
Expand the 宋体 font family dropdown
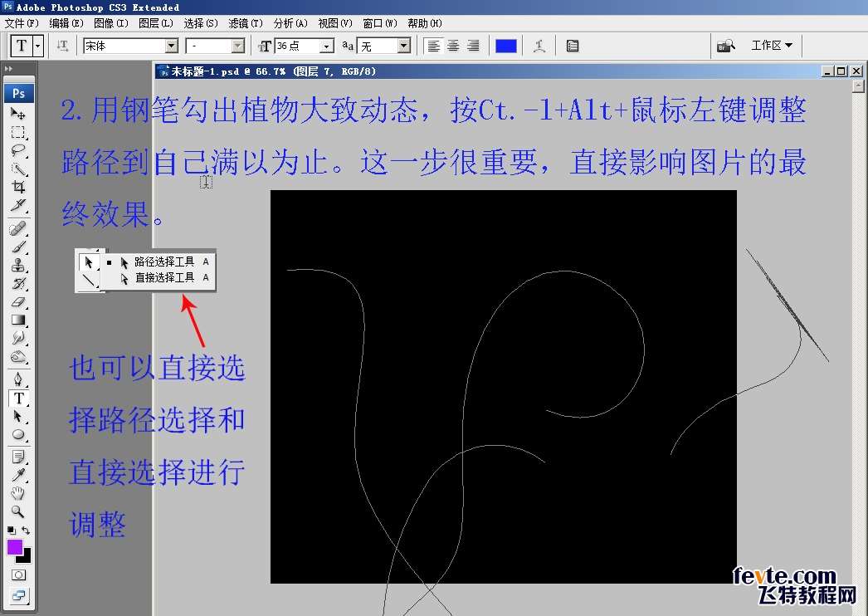point(172,46)
